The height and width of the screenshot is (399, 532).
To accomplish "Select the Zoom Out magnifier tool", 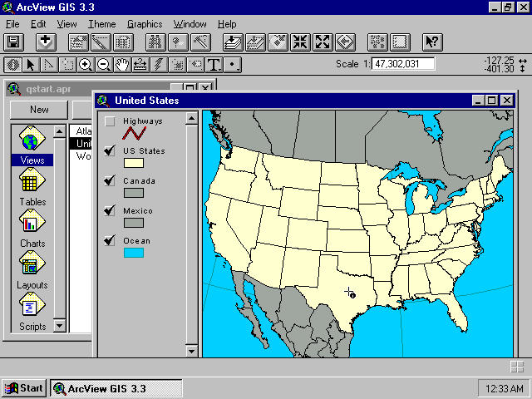I will 104,65.
